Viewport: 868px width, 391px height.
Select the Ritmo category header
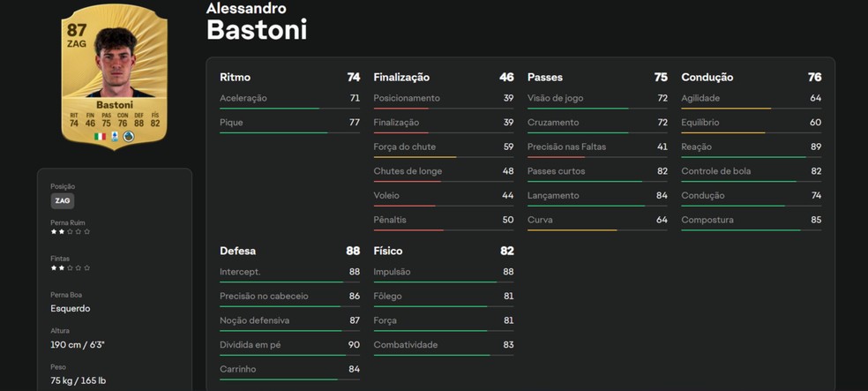coord(236,78)
